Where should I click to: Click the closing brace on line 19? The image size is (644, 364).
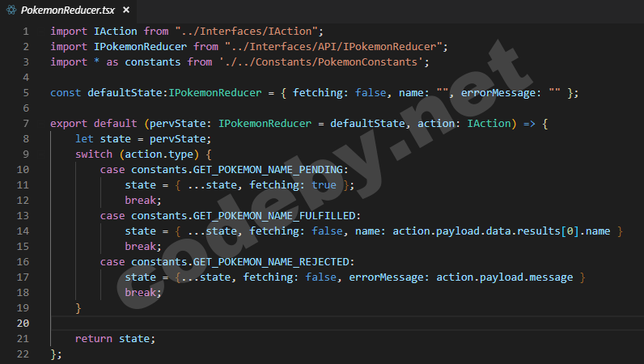click(x=78, y=308)
